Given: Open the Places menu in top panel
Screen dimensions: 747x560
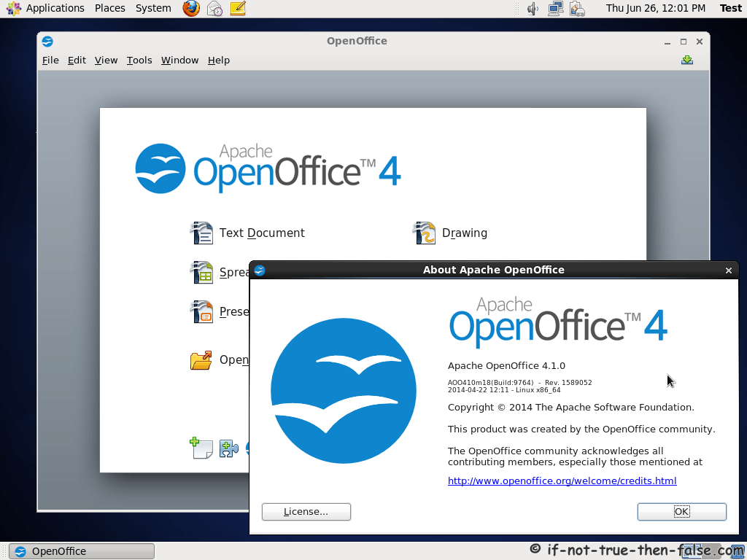Looking at the screenshot, I should (x=109, y=8).
